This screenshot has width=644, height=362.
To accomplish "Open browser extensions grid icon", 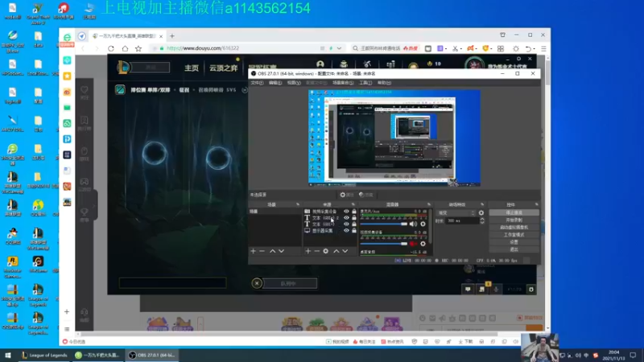I will 500,48.
